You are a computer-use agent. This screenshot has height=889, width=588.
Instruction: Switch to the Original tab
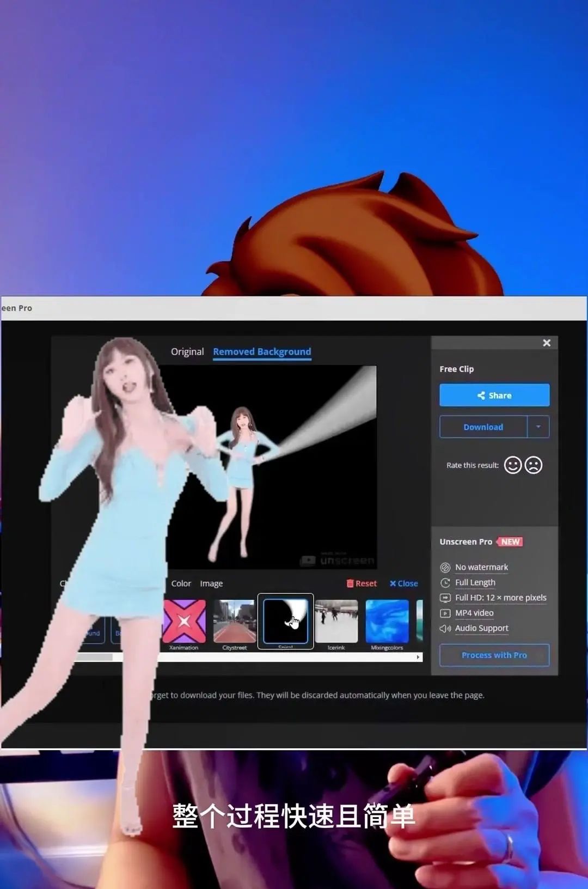(187, 352)
